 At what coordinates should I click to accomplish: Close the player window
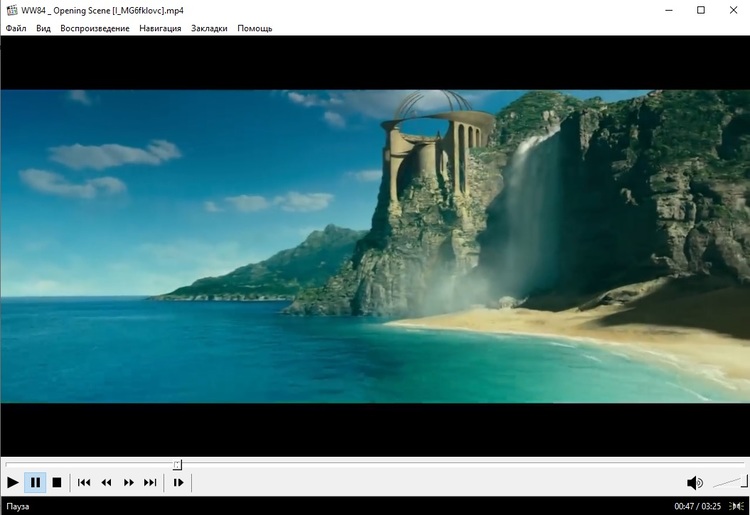pyautogui.click(x=733, y=10)
